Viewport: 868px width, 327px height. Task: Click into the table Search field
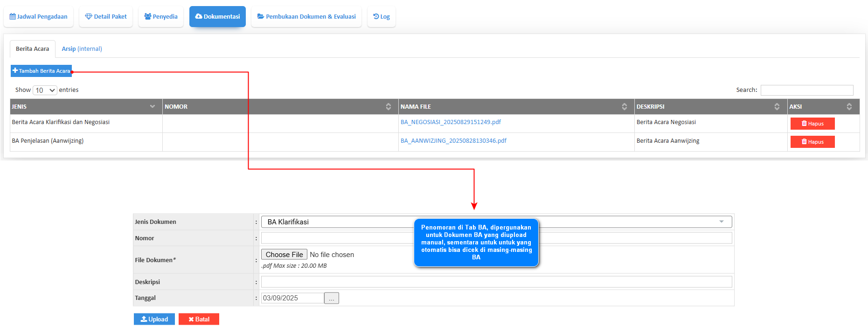coord(806,90)
